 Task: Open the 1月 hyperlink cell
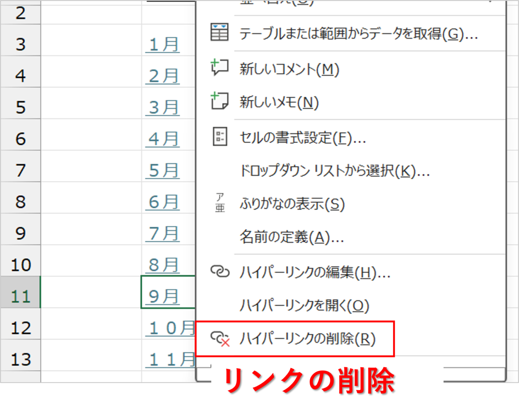(163, 44)
